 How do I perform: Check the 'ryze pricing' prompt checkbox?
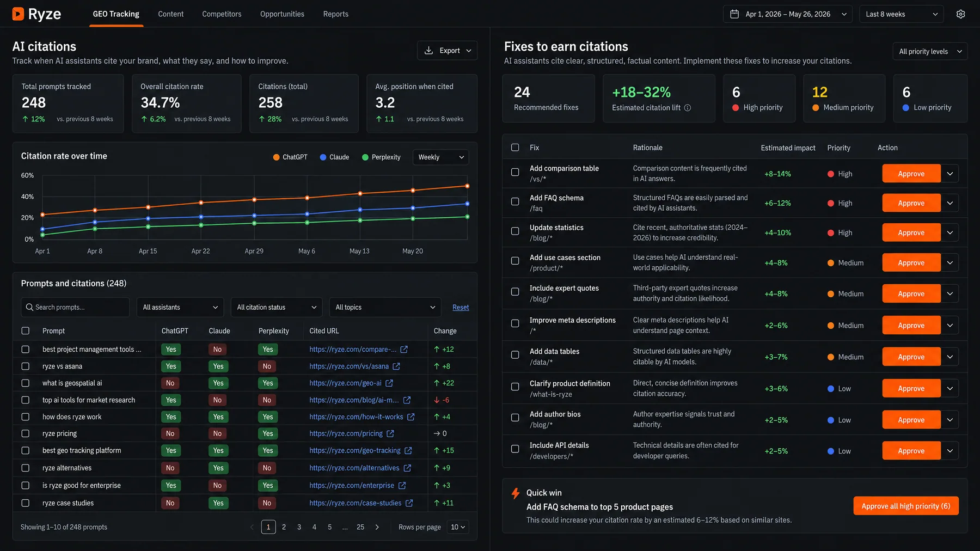point(26,433)
